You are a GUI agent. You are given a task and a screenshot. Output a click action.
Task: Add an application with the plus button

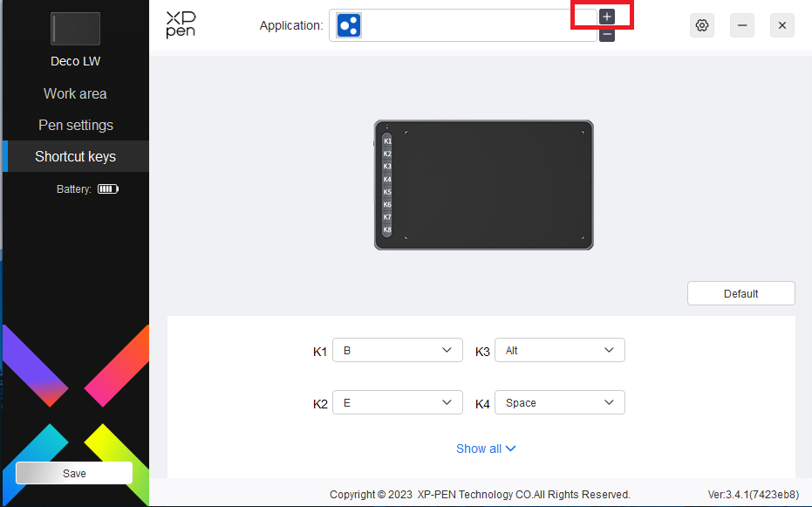click(x=607, y=17)
